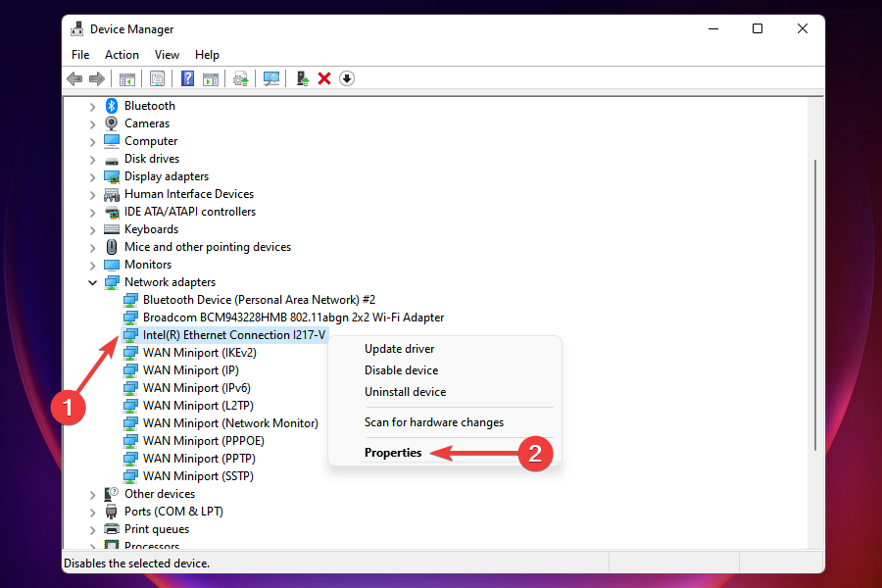Expand the Display adapters node
Viewport: 882px width, 588px height.
[x=93, y=176]
